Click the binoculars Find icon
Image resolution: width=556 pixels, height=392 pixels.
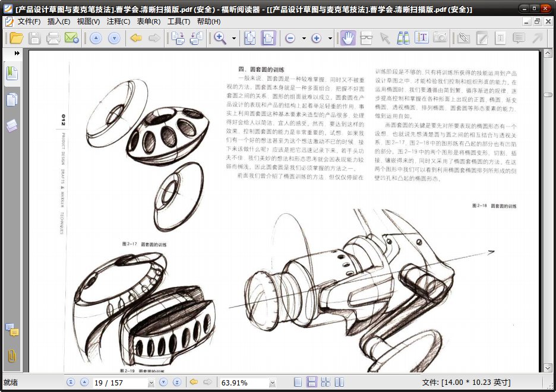click(403, 37)
